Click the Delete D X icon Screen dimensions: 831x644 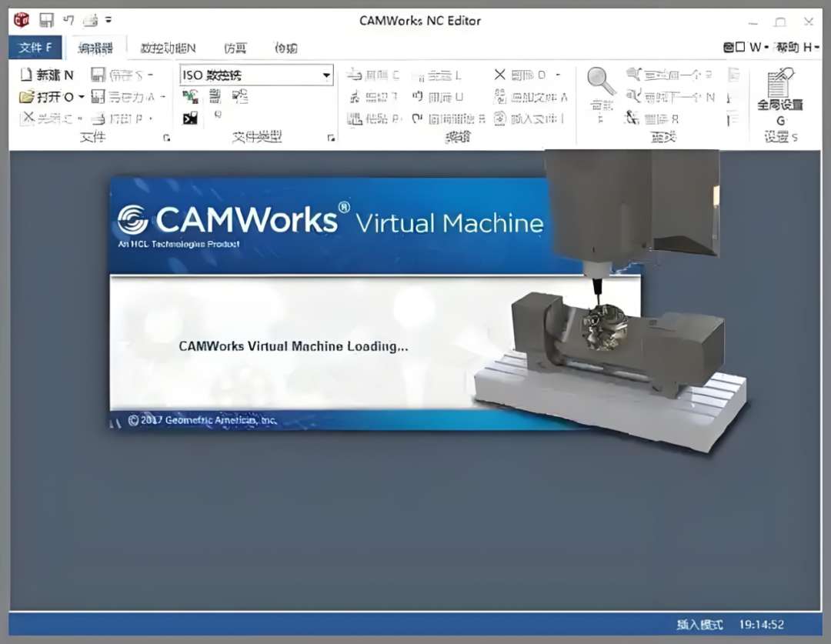pyautogui.click(x=500, y=75)
